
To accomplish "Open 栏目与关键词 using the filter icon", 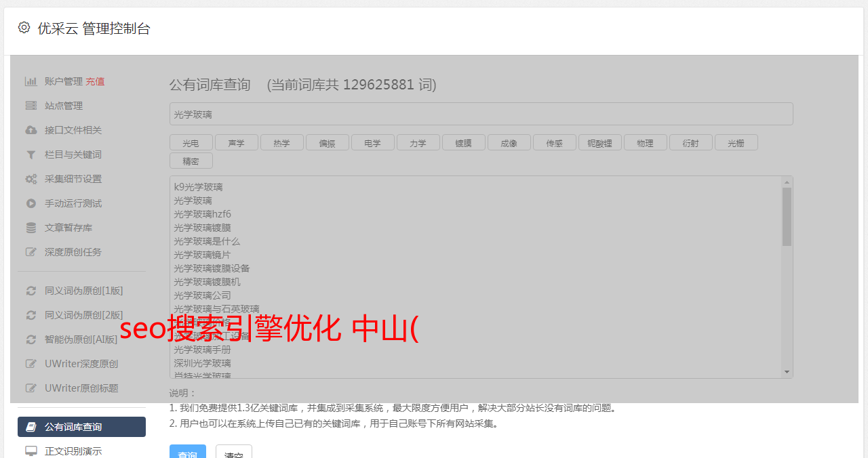I will (31, 154).
